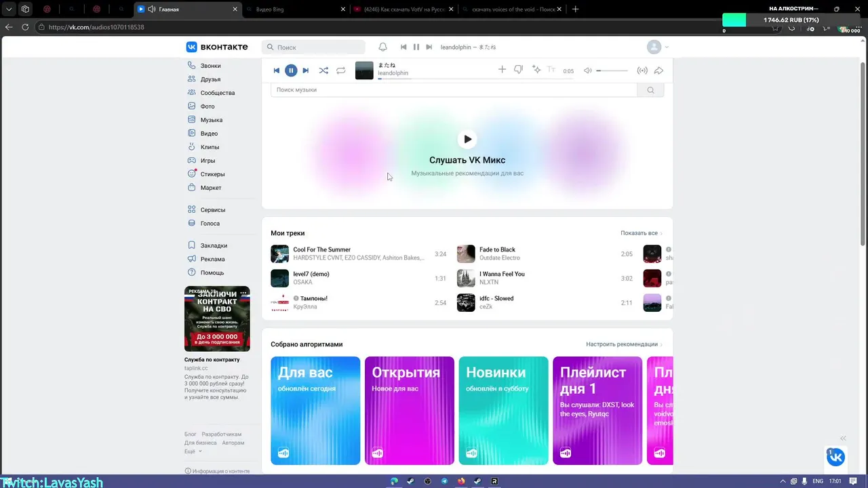Open the Открытия playlist card
Viewport: 868px width, 488px height.
coord(410,411)
